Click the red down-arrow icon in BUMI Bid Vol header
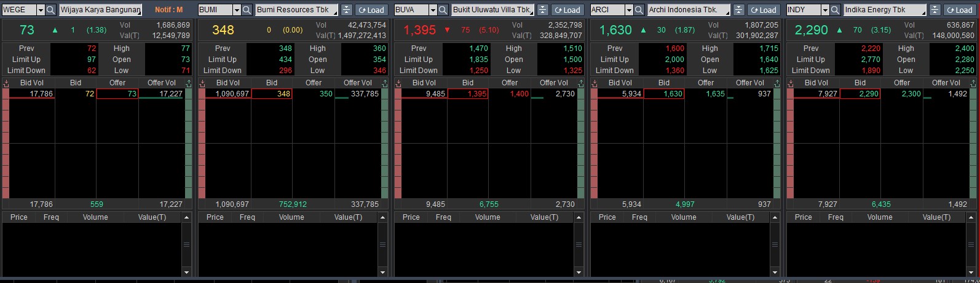 click(x=202, y=83)
